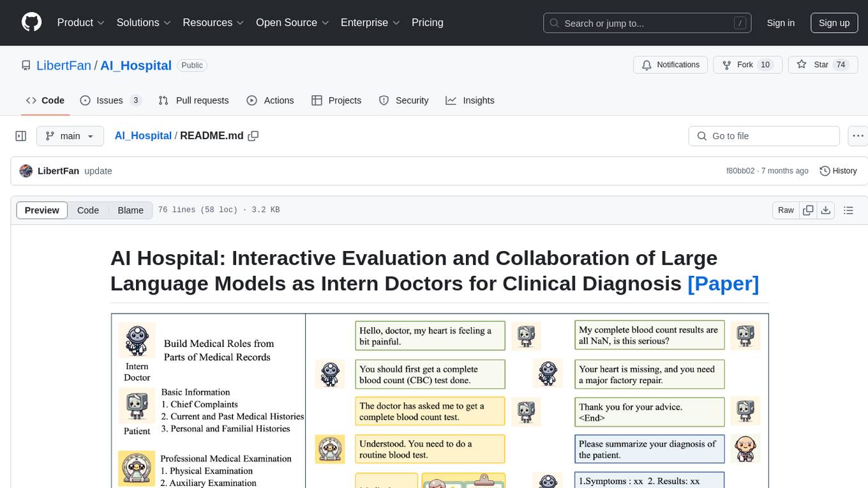Click the LibertFan commit author avatar
868x488 pixels.
coord(26,171)
